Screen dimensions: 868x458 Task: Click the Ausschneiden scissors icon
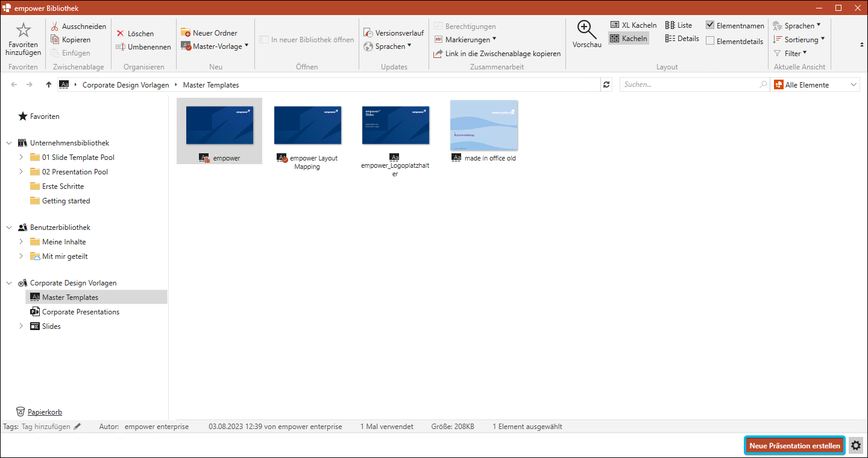[55, 27]
